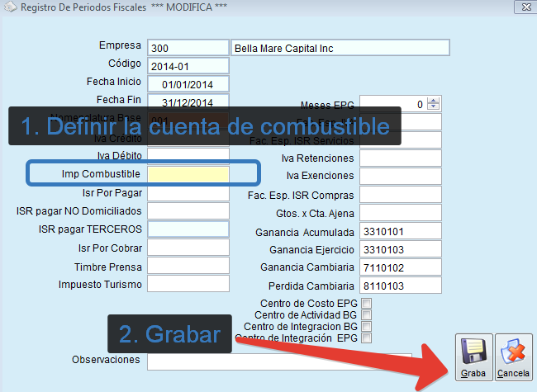This screenshot has width=537, height=392.
Task: Check Centro de Integracion BG option
Action: [366, 327]
